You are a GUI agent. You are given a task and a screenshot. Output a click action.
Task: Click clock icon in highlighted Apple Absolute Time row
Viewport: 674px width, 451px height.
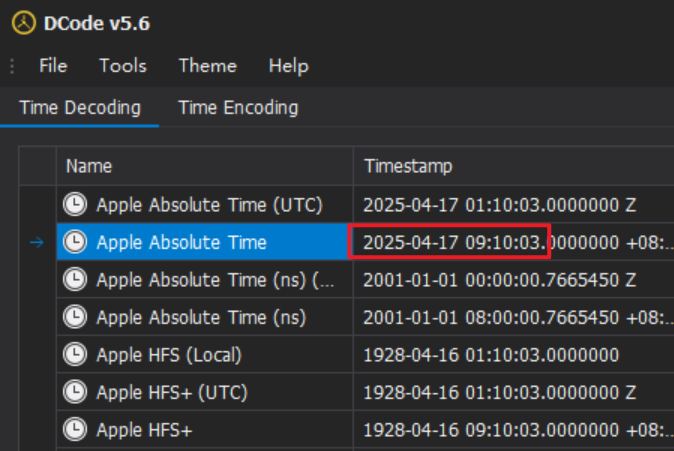(x=75, y=242)
